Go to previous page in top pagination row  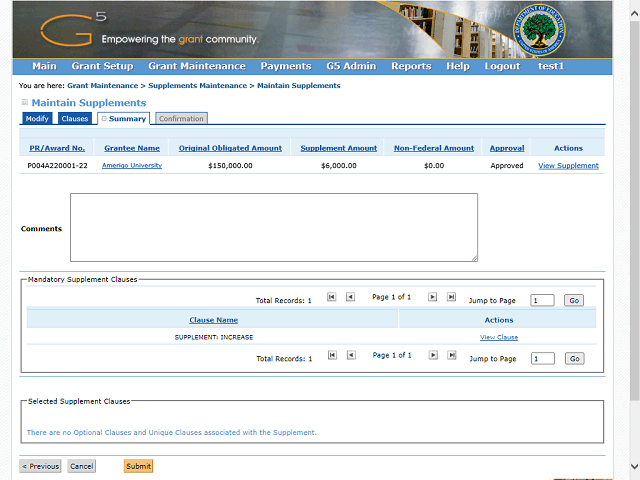tap(350, 297)
